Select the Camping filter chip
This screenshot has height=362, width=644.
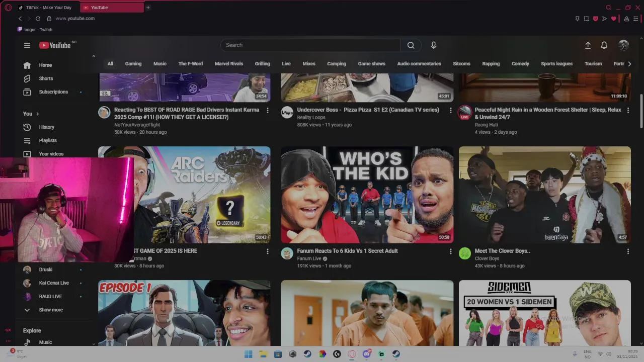[x=337, y=64]
